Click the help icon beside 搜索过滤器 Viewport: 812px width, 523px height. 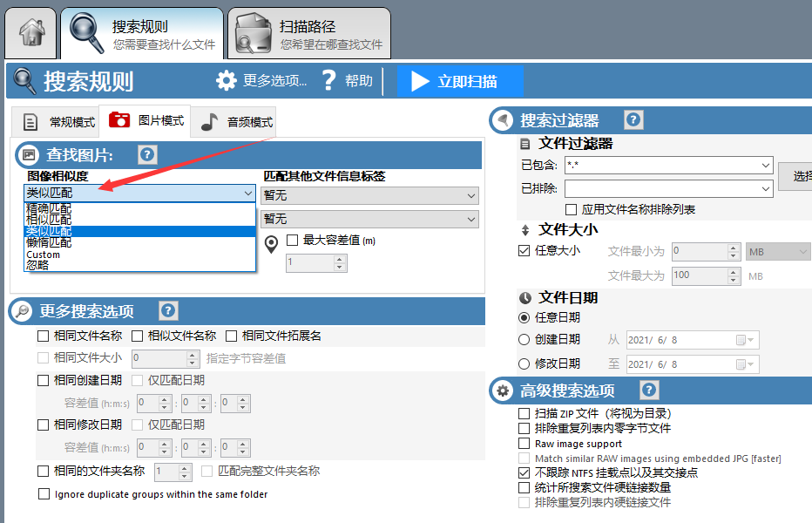tap(633, 120)
